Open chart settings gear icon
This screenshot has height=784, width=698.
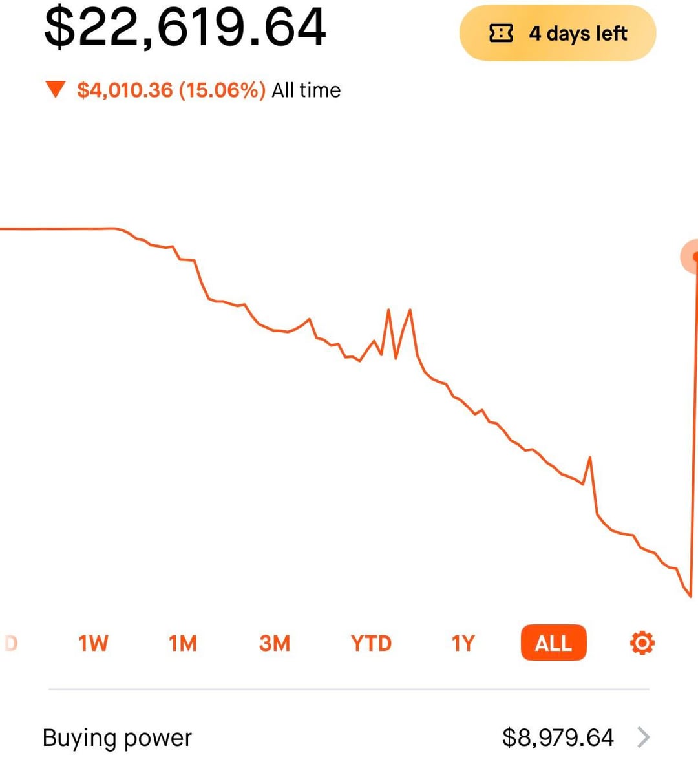(642, 643)
